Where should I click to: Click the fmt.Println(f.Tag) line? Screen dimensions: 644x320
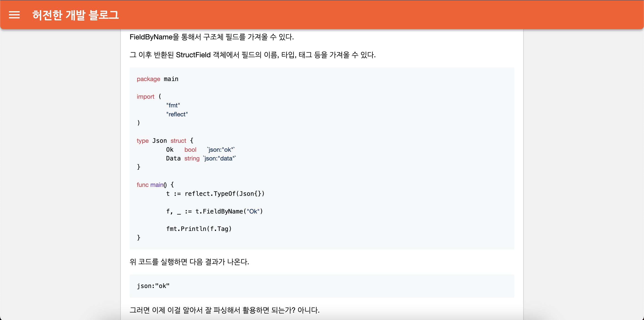pyautogui.click(x=199, y=229)
